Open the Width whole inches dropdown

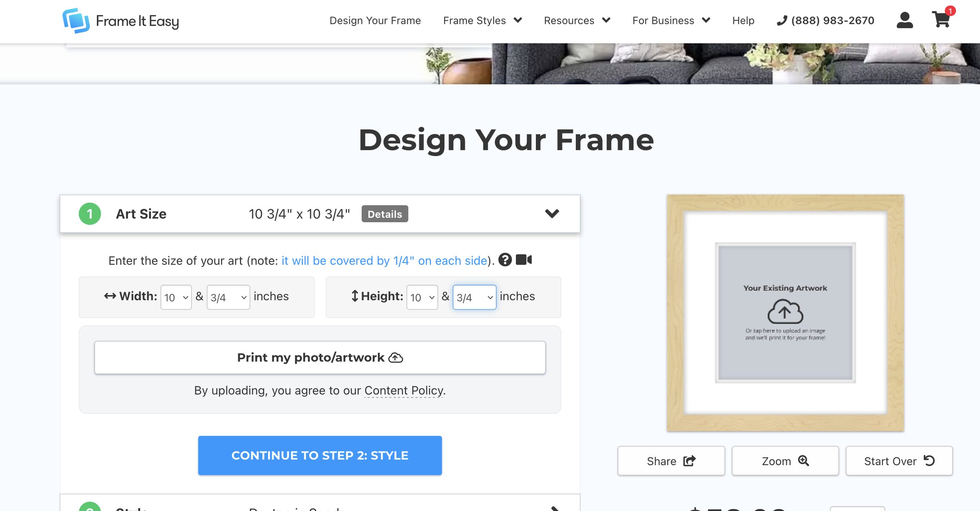pos(176,297)
